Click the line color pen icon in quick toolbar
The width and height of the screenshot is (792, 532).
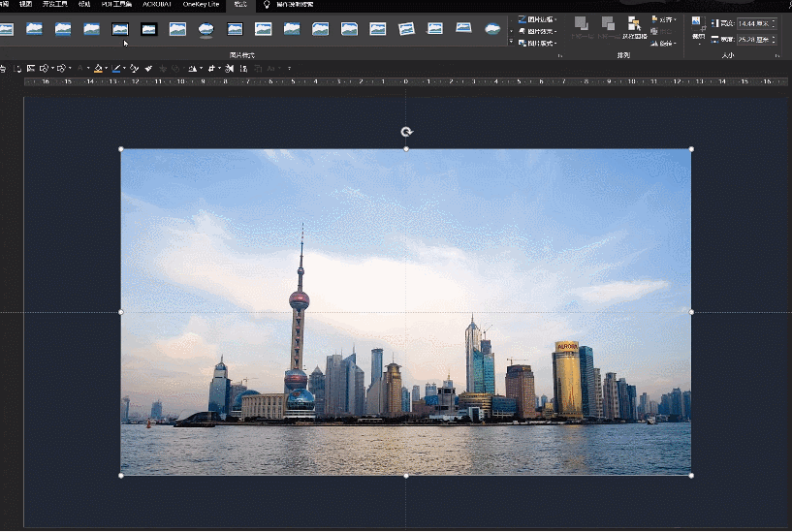pyautogui.click(x=116, y=69)
